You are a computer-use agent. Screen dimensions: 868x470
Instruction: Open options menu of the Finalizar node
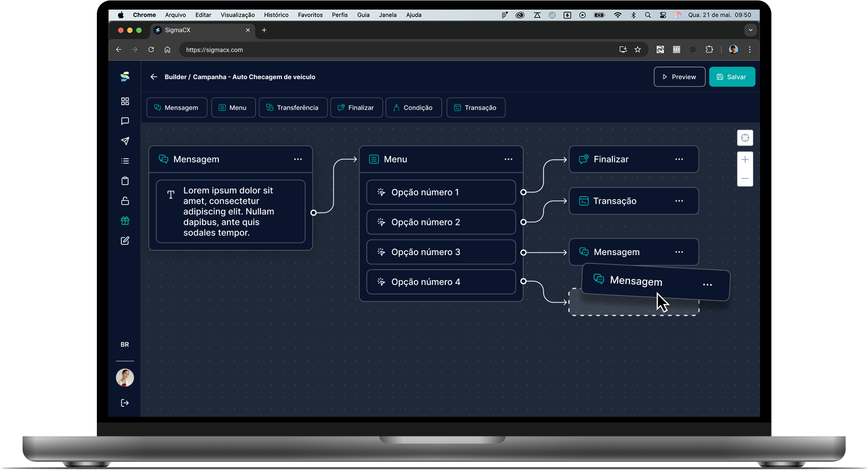(679, 159)
